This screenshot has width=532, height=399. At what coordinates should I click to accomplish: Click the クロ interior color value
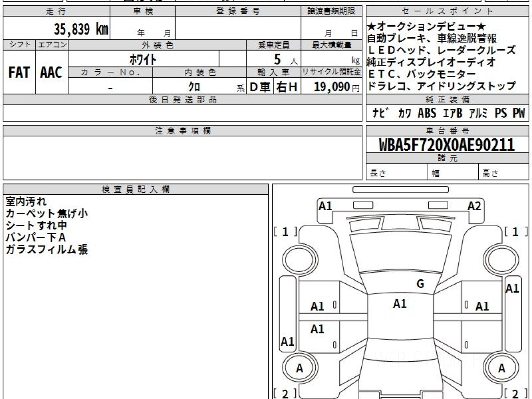tap(194, 87)
